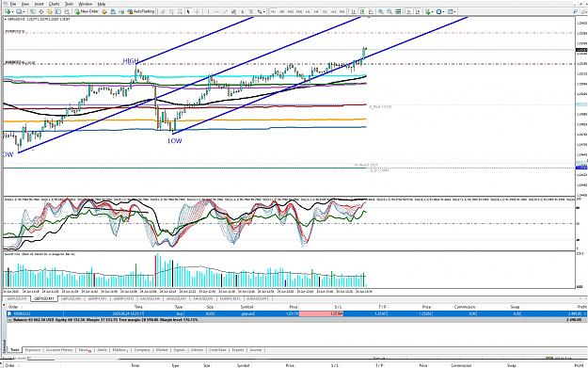Select the vertical line drawing tool
Screen dimensions: 588x368
click(209, 11)
